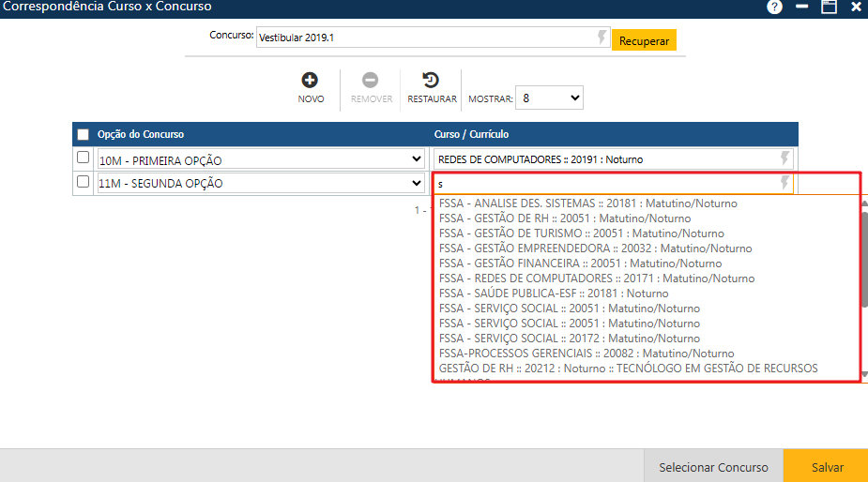The width and height of the screenshot is (868, 482).
Task: Select FSSA - ANALISE DES. SISTEMAS :: 20181
Action: point(587,203)
